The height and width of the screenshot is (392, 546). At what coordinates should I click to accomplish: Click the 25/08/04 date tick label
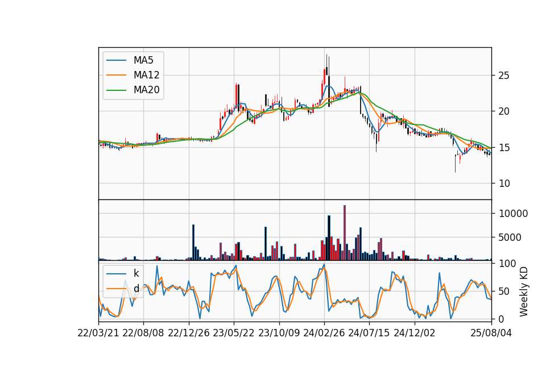pyautogui.click(x=491, y=333)
